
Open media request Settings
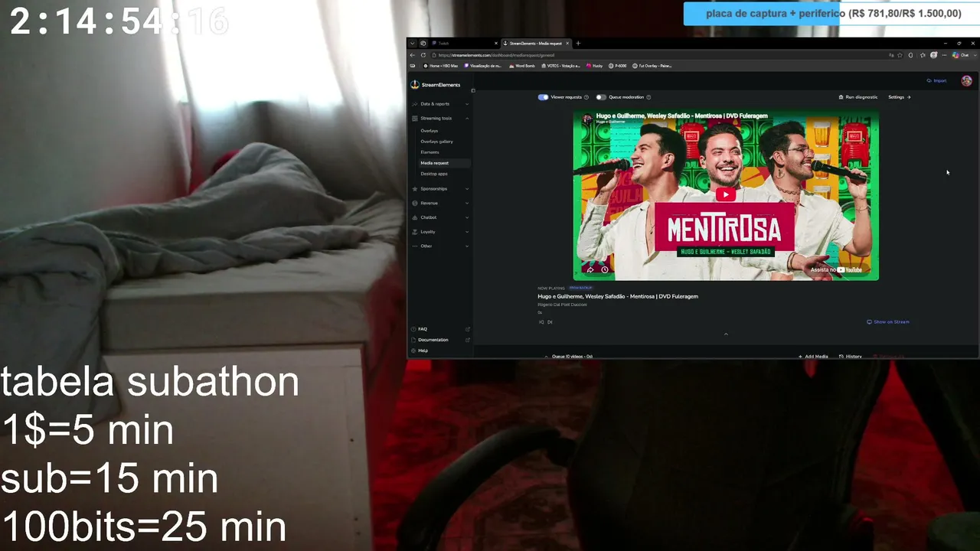[900, 97]
